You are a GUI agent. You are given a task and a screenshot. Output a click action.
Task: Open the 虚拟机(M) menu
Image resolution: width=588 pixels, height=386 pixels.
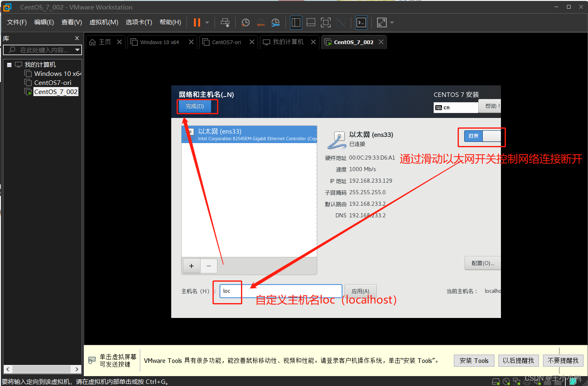pyautogui.click(x=104, y=22)
